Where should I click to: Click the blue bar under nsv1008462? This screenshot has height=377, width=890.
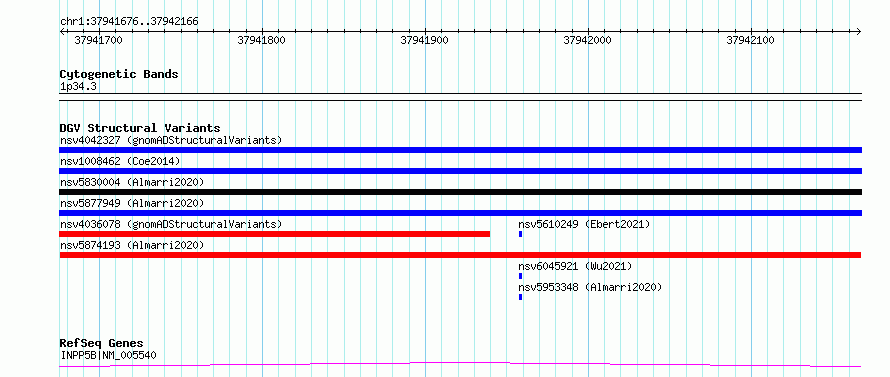[460, 171]
